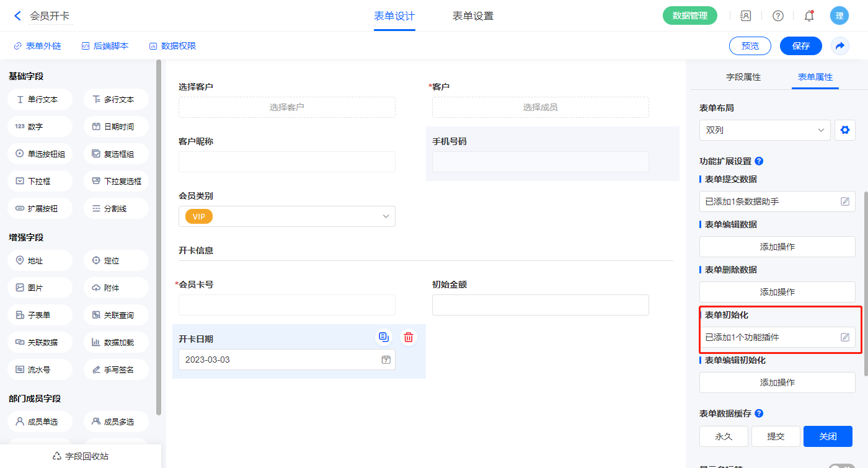Open the notification bell
The height and width of the screenshot is (468, 868).
click(809, 16)
